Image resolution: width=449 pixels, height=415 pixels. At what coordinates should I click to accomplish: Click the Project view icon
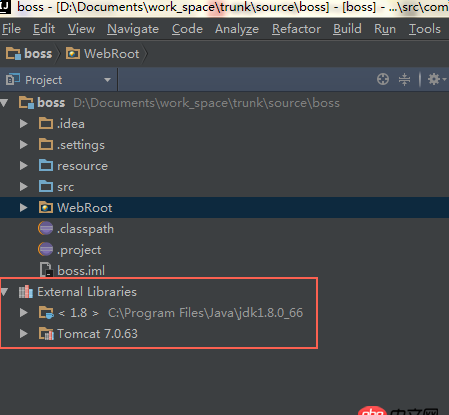(x=13, y=80)
